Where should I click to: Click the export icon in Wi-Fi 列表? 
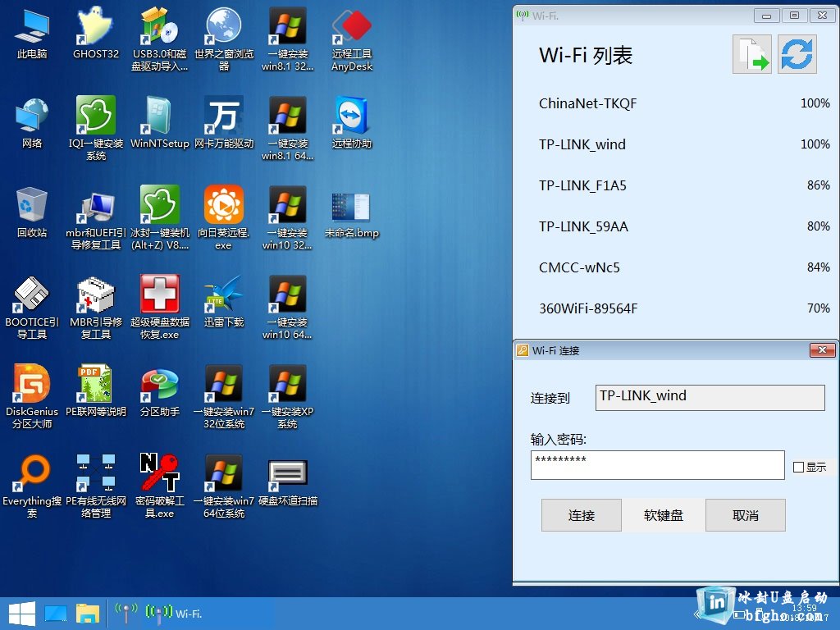(752, 54)
